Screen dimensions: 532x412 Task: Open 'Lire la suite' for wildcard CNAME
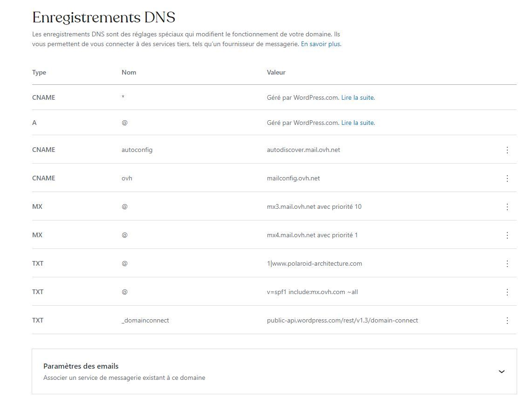click(x=357, y=97)
